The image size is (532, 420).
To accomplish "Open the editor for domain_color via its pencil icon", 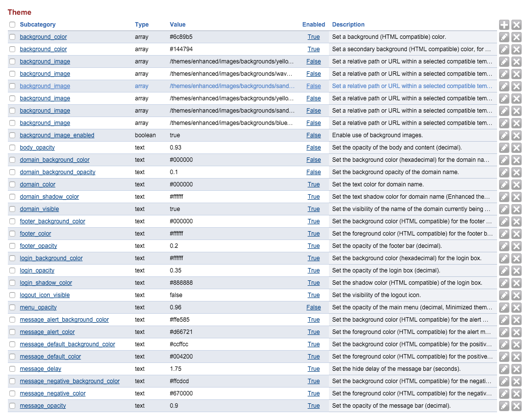I will pyautogui.click(x=504, y=184).
